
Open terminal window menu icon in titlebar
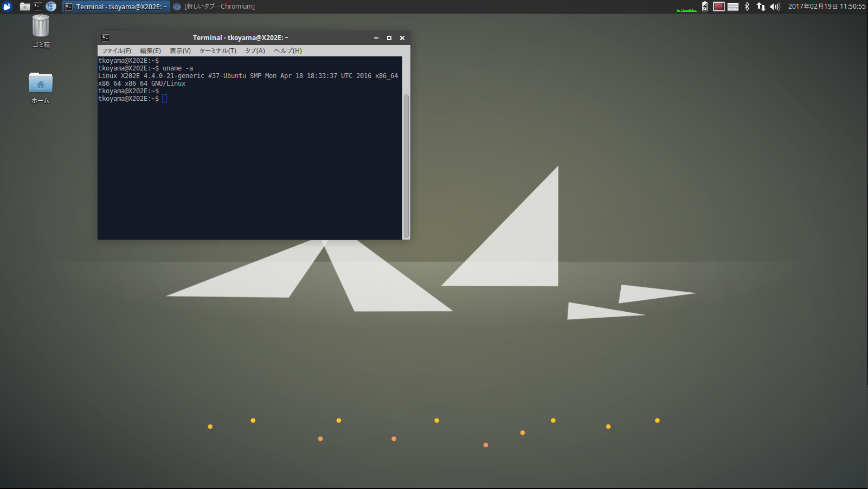tap(106, 38)
